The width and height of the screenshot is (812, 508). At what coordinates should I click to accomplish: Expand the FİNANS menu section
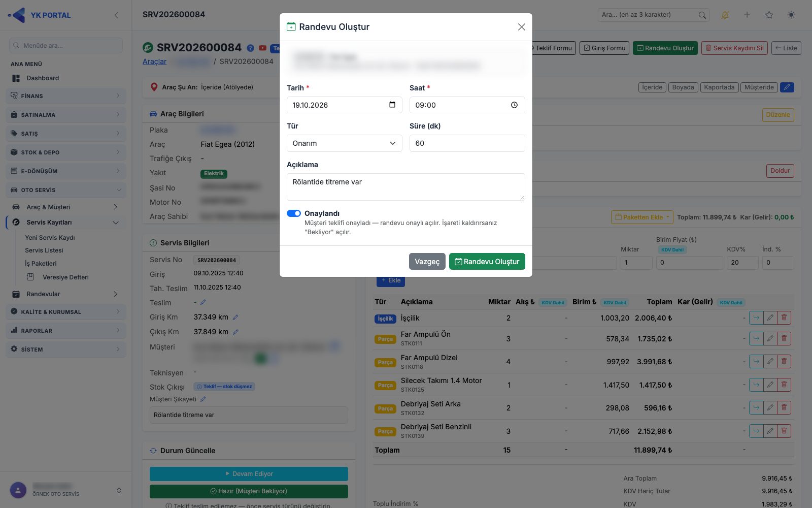[x=65, y=96]
